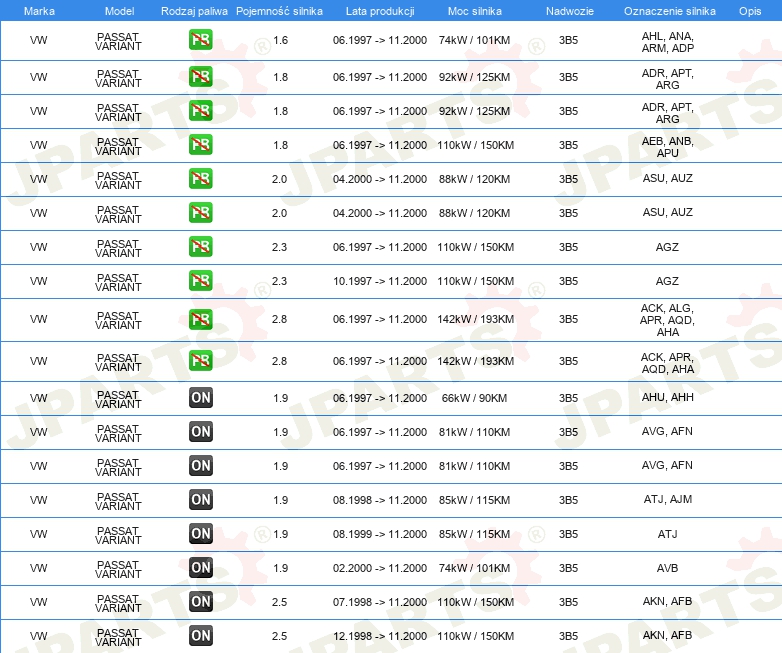
Task: Click the "Model" column header
Action: (x=119, y=11)
